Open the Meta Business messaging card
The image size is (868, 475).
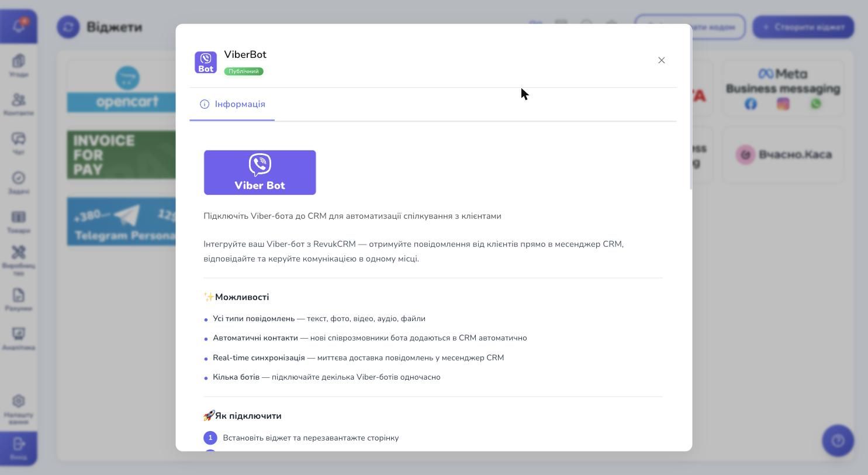click(x=783, y=88)
